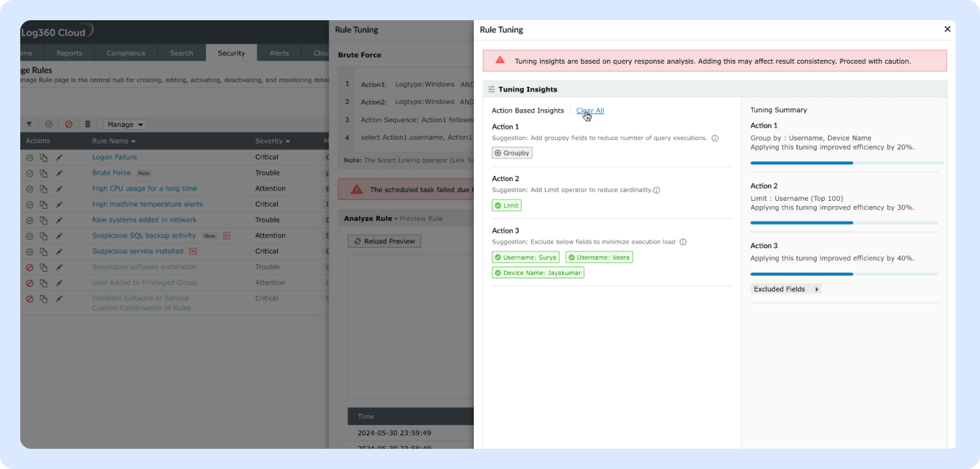The image size is (980, 469).
Task: Switch to the Reports tab
Action: (69, 53)
